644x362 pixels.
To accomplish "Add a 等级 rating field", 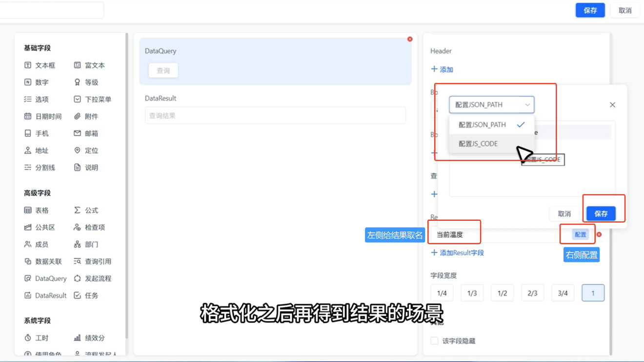I will click(86, 82).
